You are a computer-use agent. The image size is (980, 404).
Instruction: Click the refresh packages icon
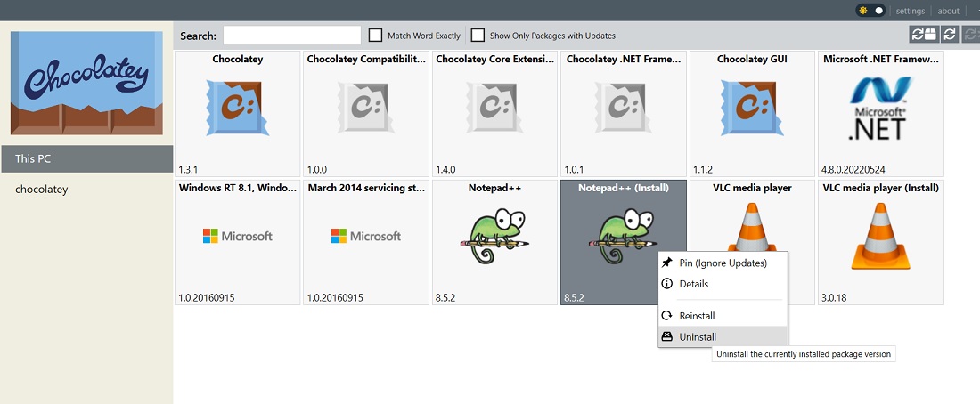coord(950,35)
